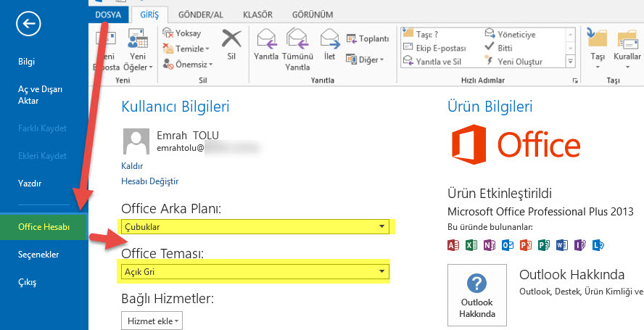Screen dimensions: 644x330
Task: Click the OneNote product icon
Action: click(490, 245)
